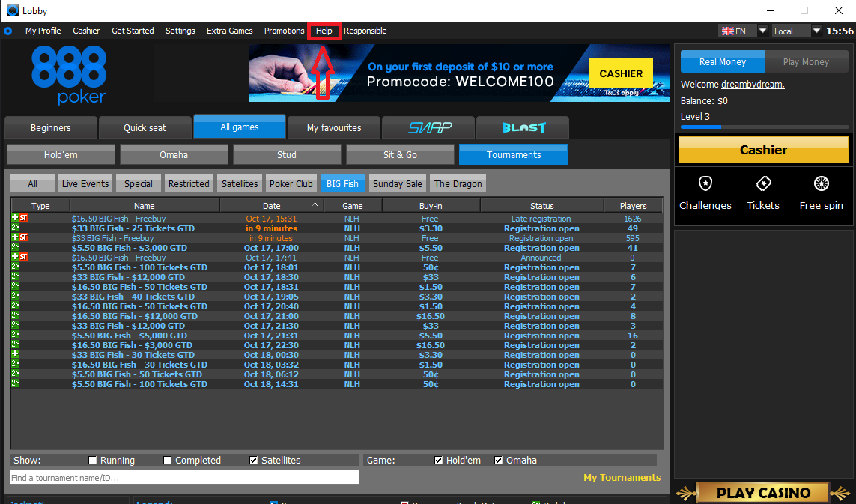The width and height of the screenshot is (856, 504).
Task: Click the CASHIER button in the banner
Action: click(x=621, y=73)
